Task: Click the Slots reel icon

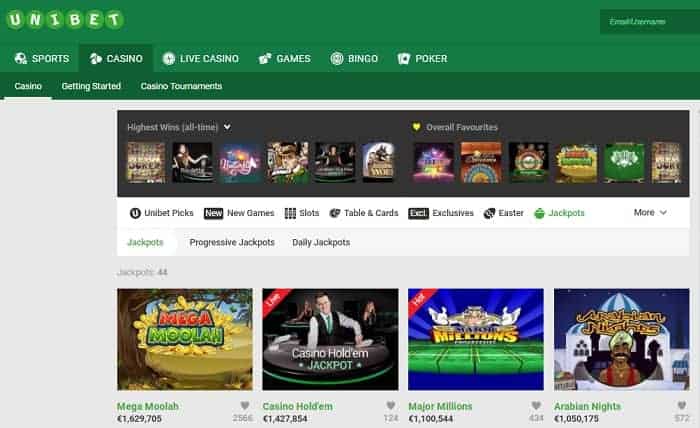Action: pos(290,213)
